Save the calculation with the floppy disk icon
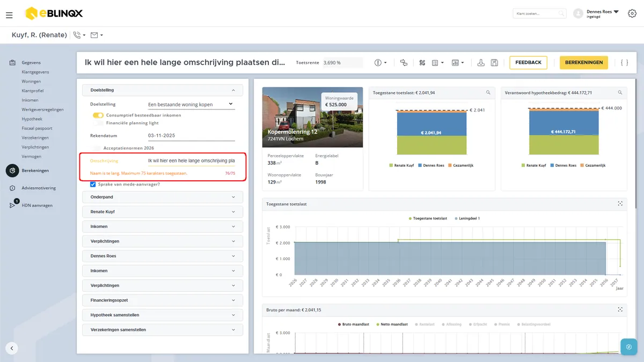The height and width of the screenshot is (362, 644). pyautogui.click(x=494, y=63)
